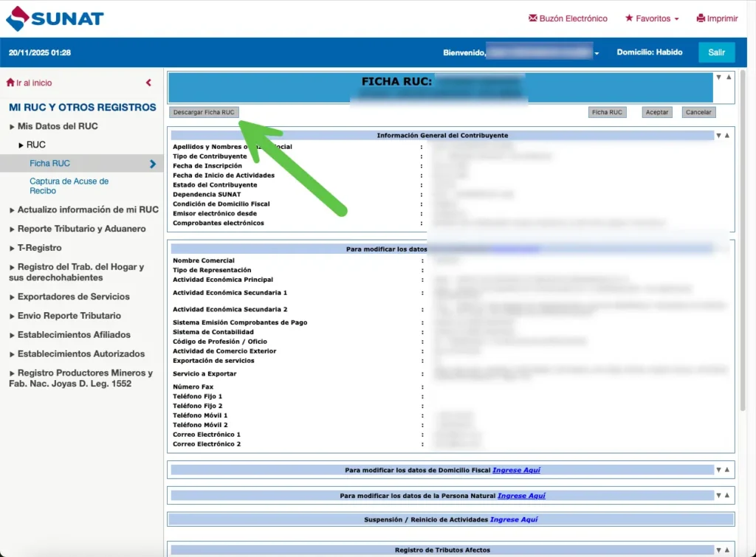The image size is (756, 557).
Task: Go to Ir al inicio home
Action: [x=30, y=83]
